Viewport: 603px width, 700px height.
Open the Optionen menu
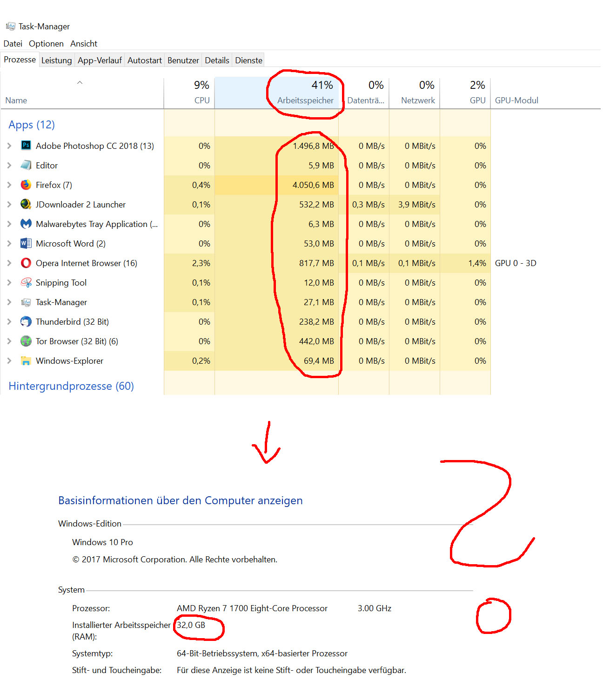[x=46, y=43]
